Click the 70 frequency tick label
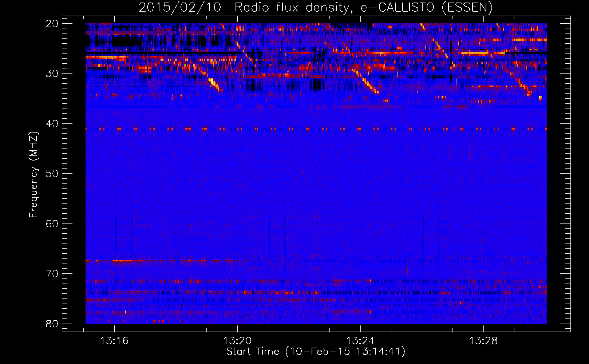 click(52, 274)
